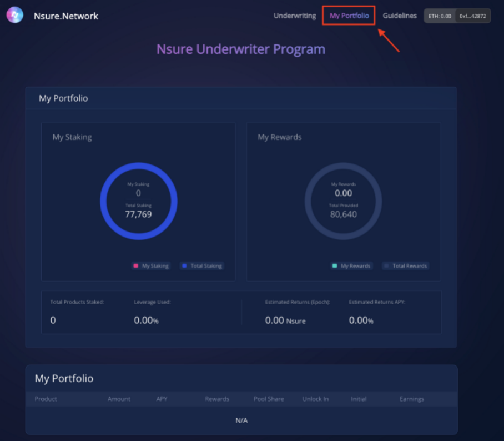Click the My Staking card title
This screenshot has height=441, width=504.
pos(72,137)
